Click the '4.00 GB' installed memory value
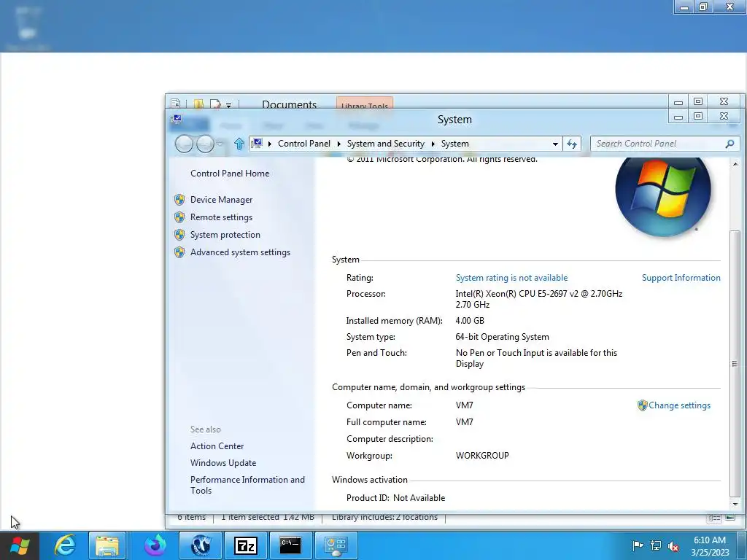The image size is (747, 560). pos(470,321)
